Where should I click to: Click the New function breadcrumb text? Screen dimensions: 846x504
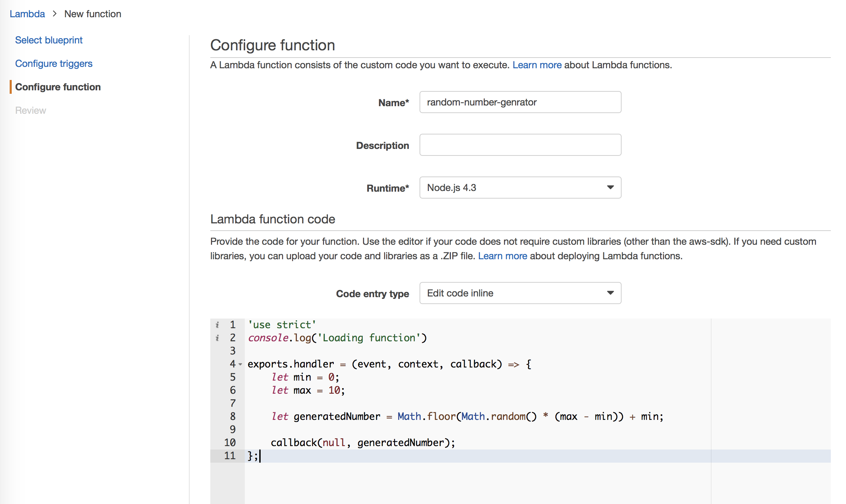[x=93, y=14]
